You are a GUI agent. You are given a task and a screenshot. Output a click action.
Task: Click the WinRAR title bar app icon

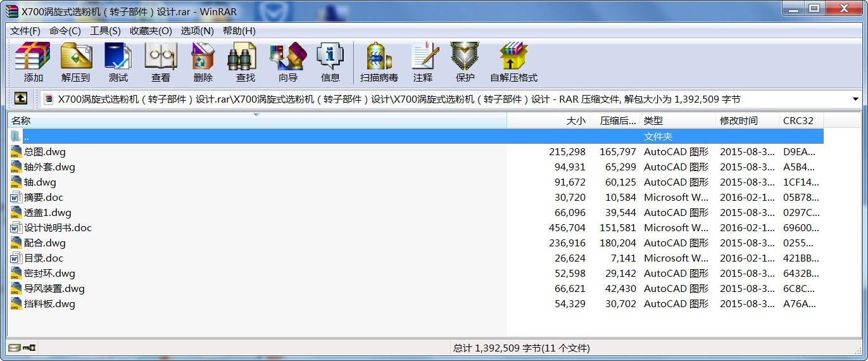tap(12, 11)
